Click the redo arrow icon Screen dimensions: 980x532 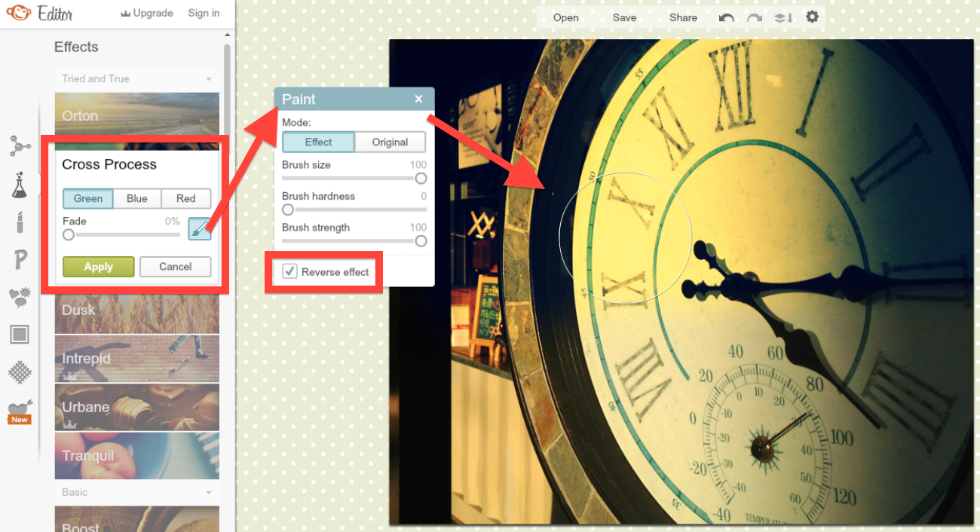point(755,17)
